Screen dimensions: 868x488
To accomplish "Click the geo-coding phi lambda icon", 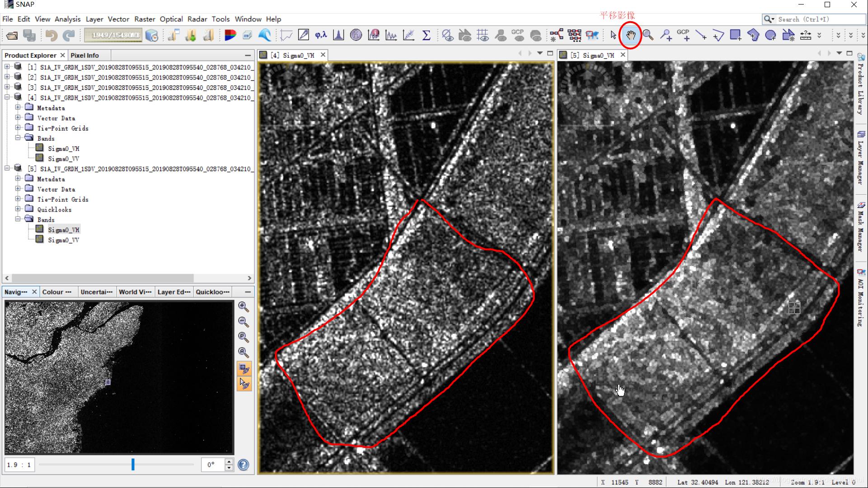I will point(321,35).
